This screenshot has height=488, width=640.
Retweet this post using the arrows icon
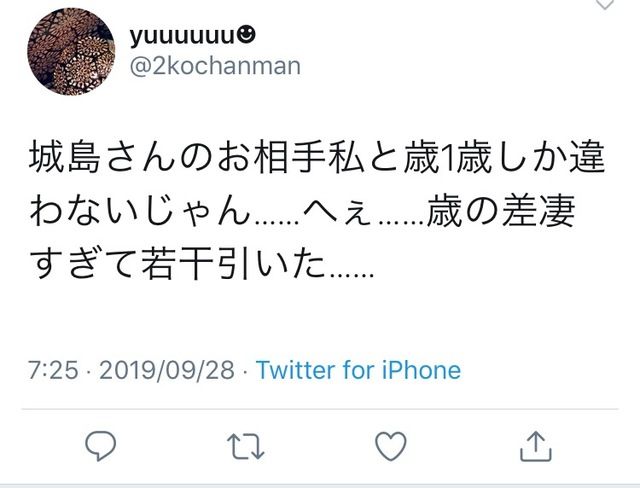246,447
